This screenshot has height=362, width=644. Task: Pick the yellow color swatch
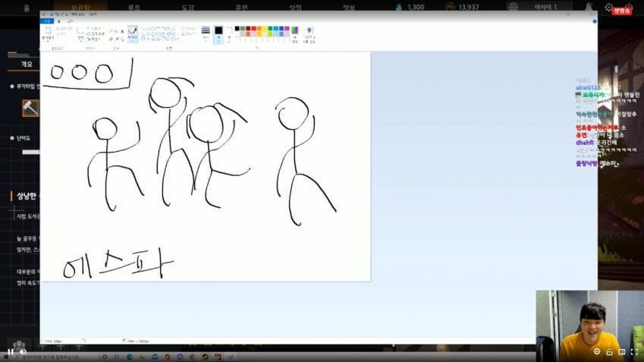pos(265,28)
